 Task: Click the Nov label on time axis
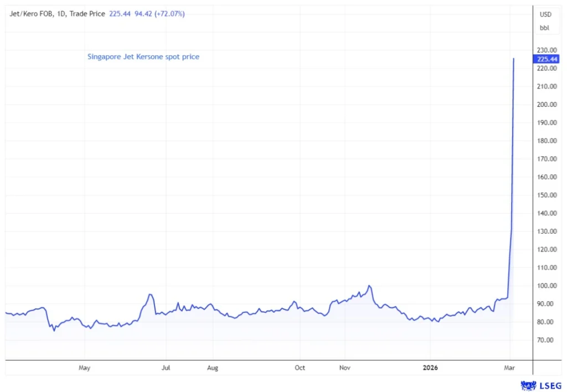(x=344, y=368)
